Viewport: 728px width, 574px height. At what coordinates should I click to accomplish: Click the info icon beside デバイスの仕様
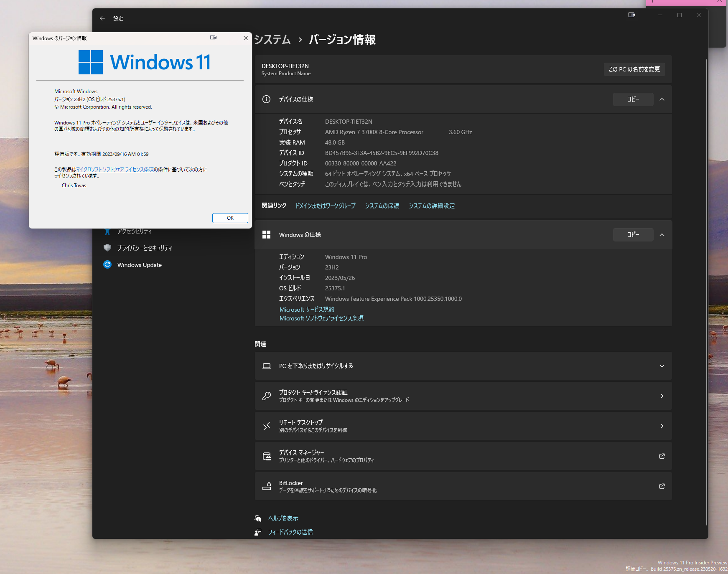coord(266,99)
